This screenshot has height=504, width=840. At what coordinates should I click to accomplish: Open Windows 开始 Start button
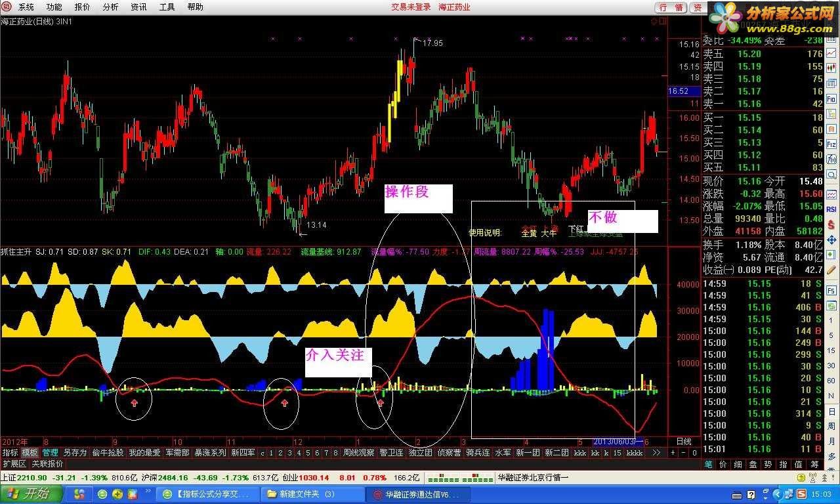click(x=31, y=493)
